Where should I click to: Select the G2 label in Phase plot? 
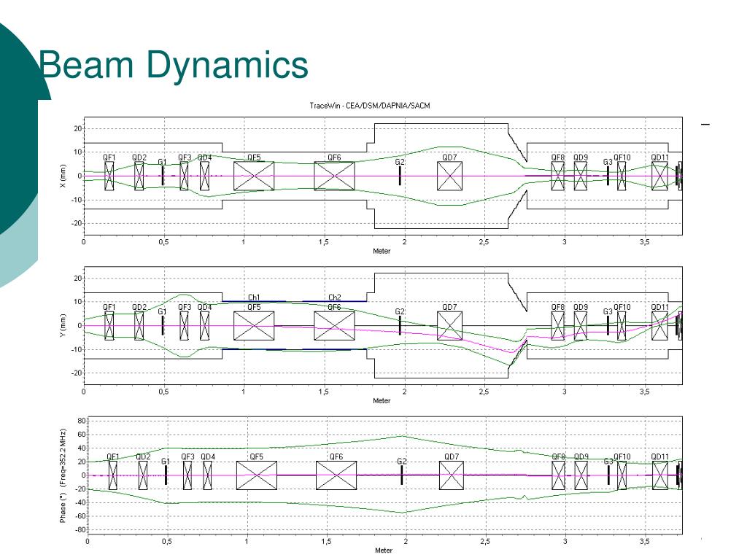[x=402, y=461]
